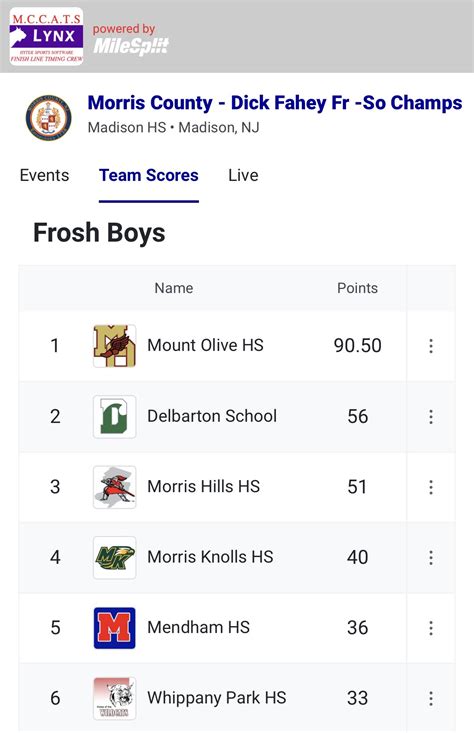
Task: Open the kebab menu beside Morris Knolls HS
Action: click(431, 558)
